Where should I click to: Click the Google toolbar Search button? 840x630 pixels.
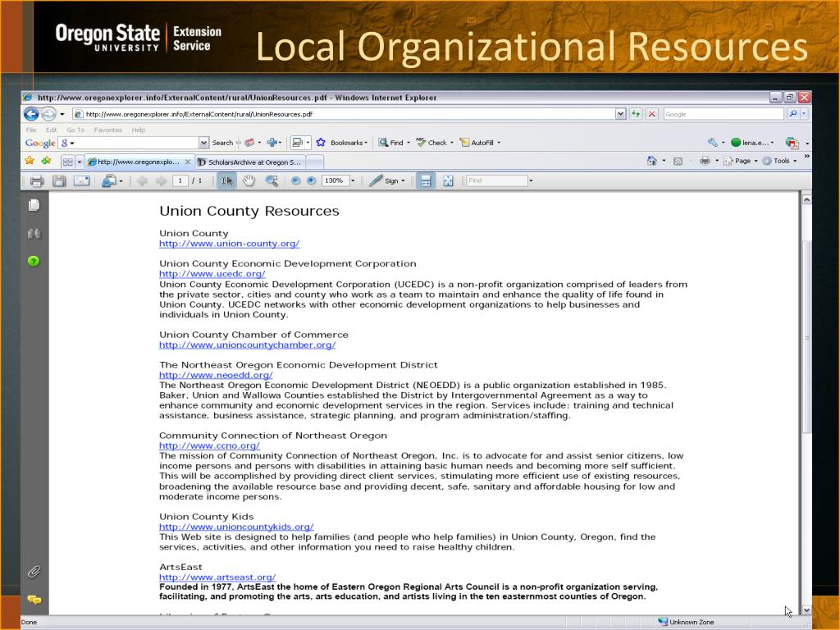pos(222,143)
